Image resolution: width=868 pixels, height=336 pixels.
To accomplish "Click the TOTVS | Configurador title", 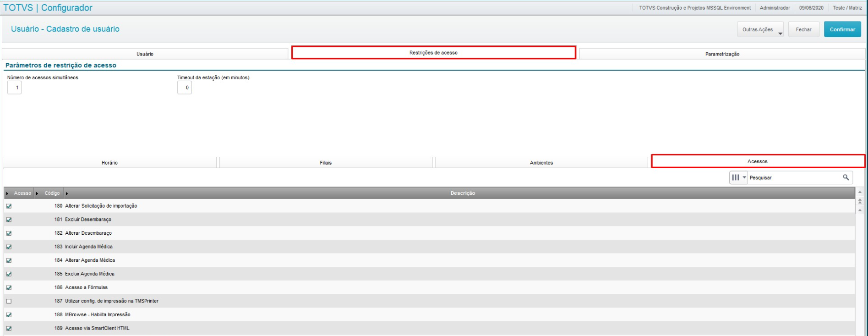I will (x=48, y=8).
